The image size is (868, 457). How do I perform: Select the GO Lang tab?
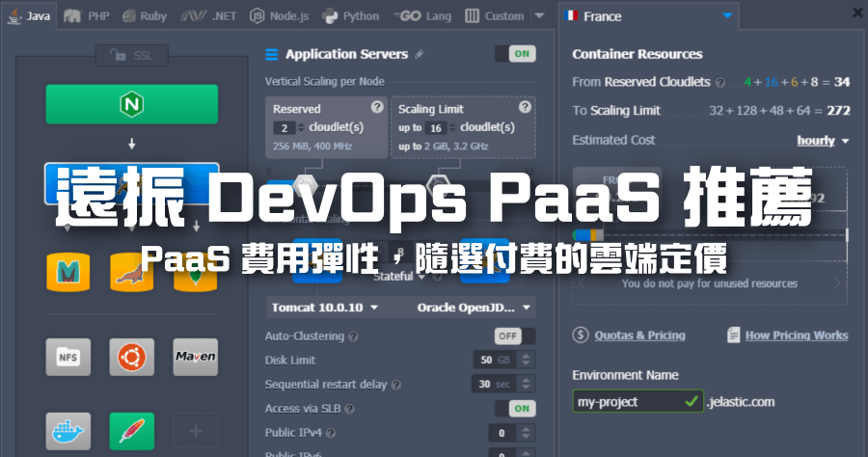422,16
